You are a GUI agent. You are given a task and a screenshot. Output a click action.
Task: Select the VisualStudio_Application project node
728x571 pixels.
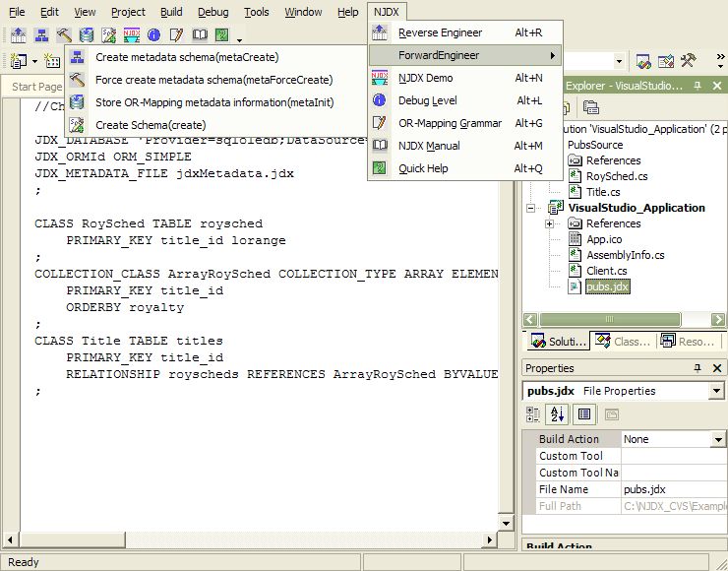coord(637,208)
